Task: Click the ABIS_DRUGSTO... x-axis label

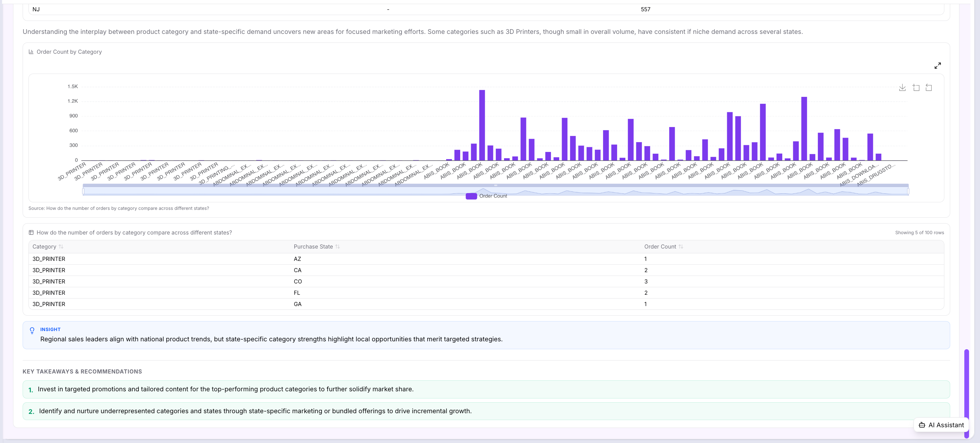Action: (876, 175)
